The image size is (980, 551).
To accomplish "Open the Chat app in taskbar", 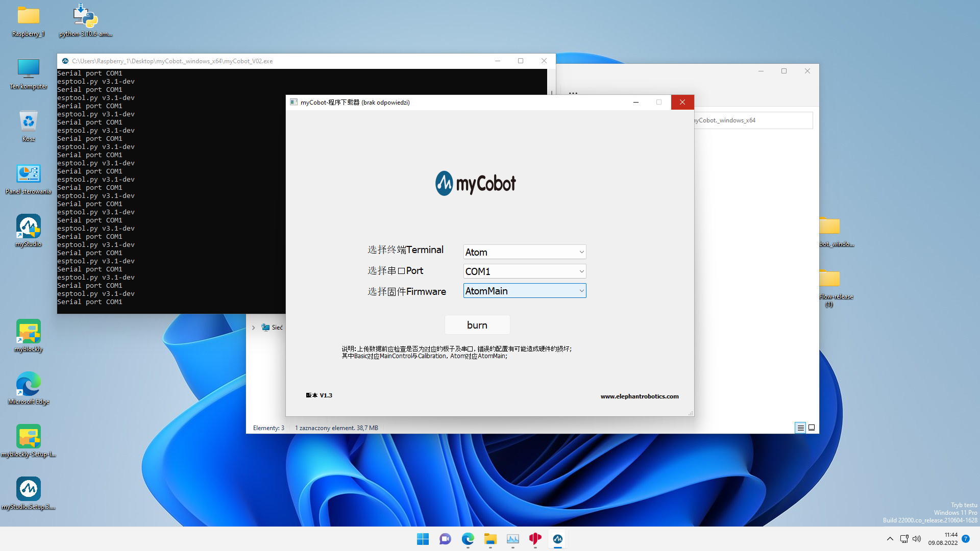I will click(x=445, y=539).
